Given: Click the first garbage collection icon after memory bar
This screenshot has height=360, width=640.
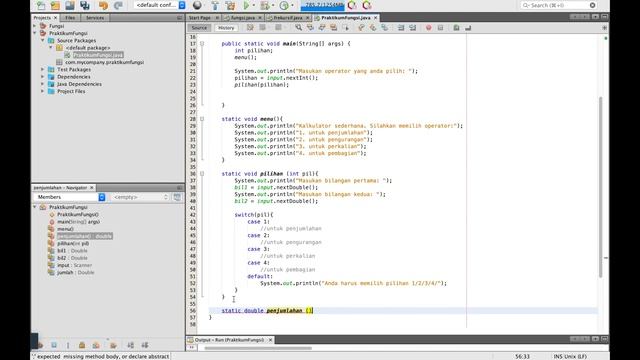Looking at the screenshot, I should pos(352,5).
